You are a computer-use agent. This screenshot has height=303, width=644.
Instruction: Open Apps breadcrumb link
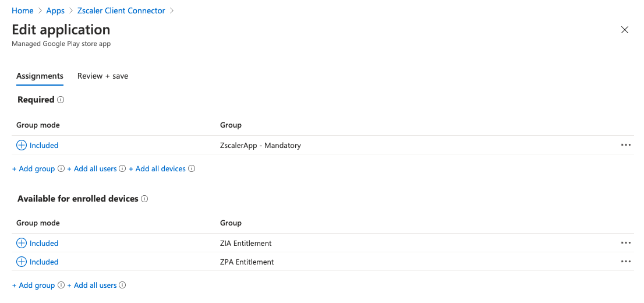[55, 10]
